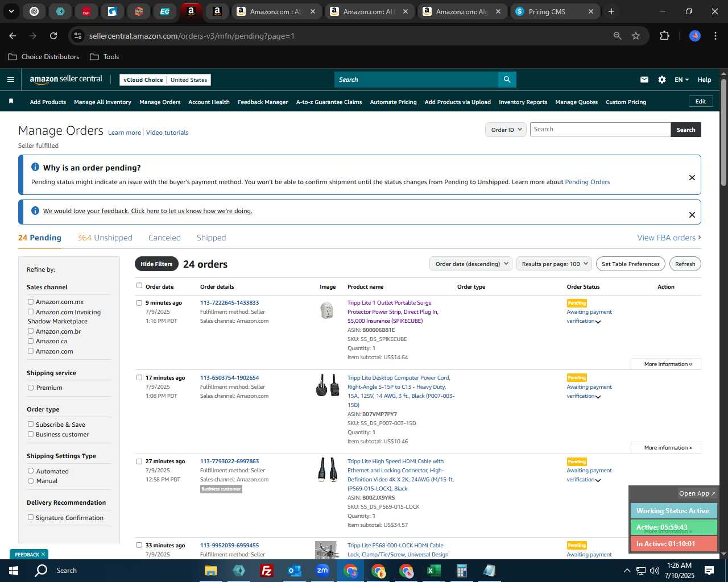Check the Amazon.com.br filter
728x582 pixels.
click(31, 331)
